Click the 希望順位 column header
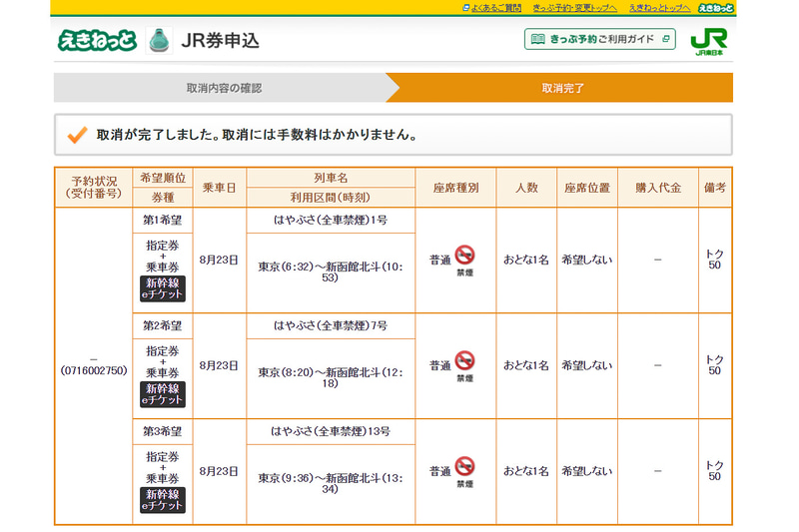The image size is (799, 532). [163, 178]
